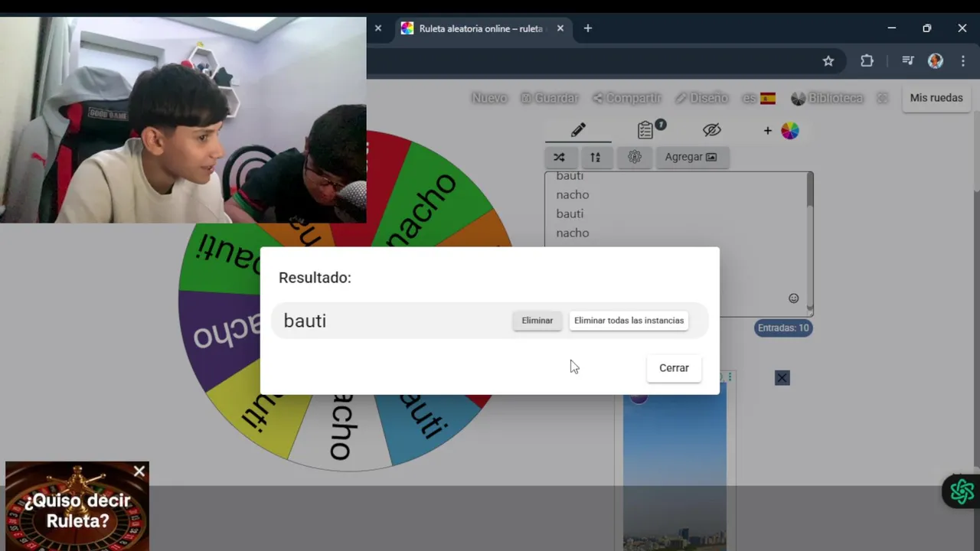Open the browser extensions puzzle icon
980x551 pixels.
[867, 61]
